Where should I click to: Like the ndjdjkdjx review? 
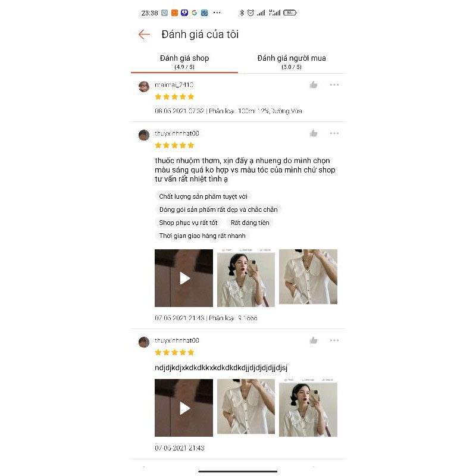pyautogui.click(x=314, y=340)
